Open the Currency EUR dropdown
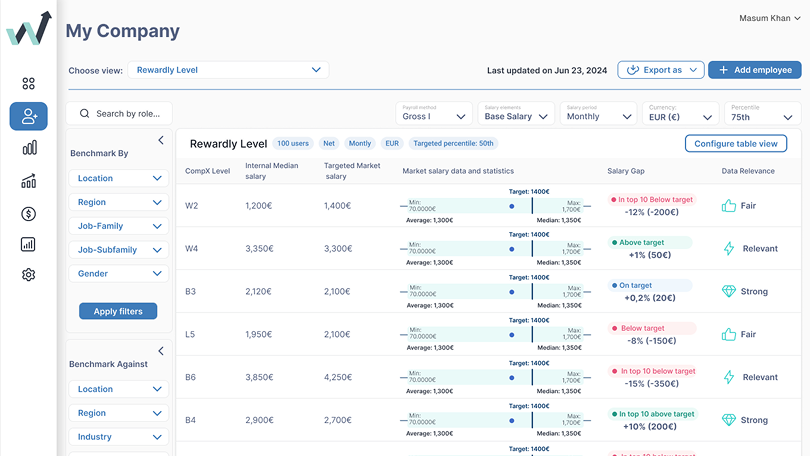This screenshot has width=810, height=456. (679, 113)
